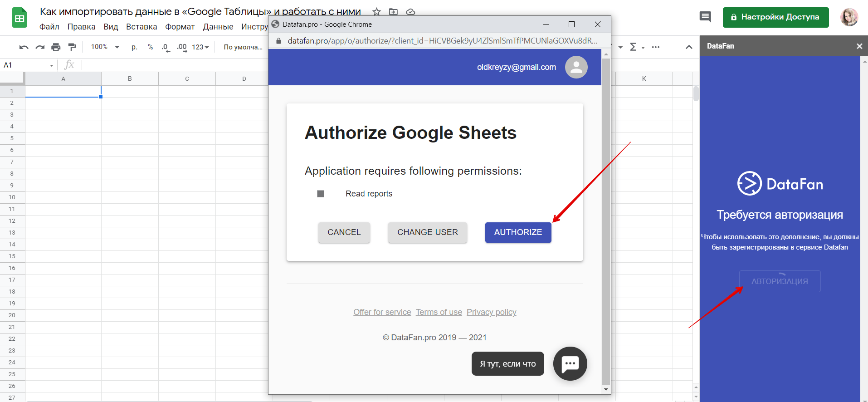
Task: Click the Sheets home logo icon
Action: [20, 18]
